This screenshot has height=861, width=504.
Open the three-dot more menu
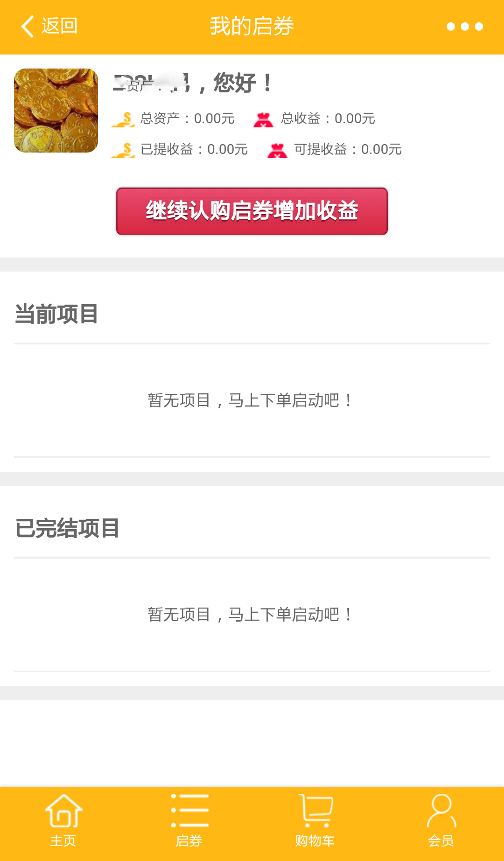464,27
